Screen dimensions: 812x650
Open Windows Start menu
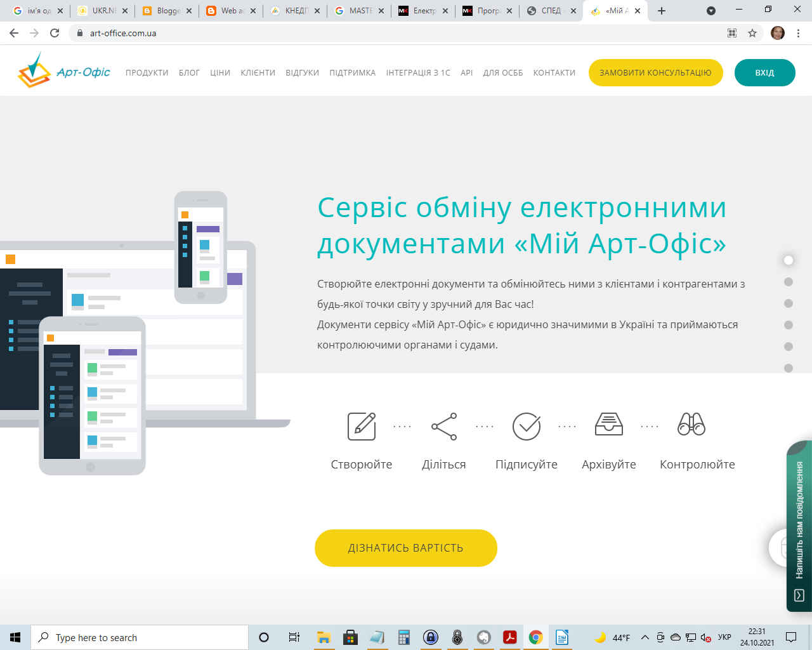15,637
